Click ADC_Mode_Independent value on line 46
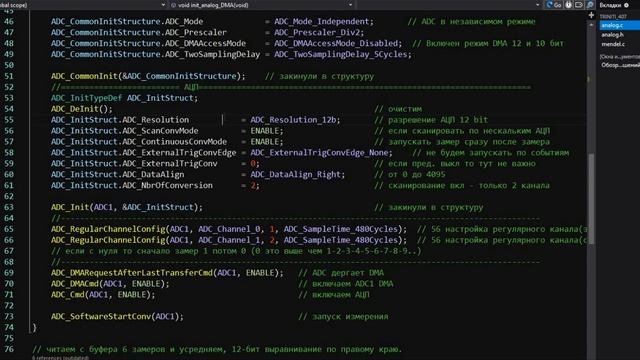The width and height of the screenshot is (640, 360). pyautogui.click(x=322, y=22)
